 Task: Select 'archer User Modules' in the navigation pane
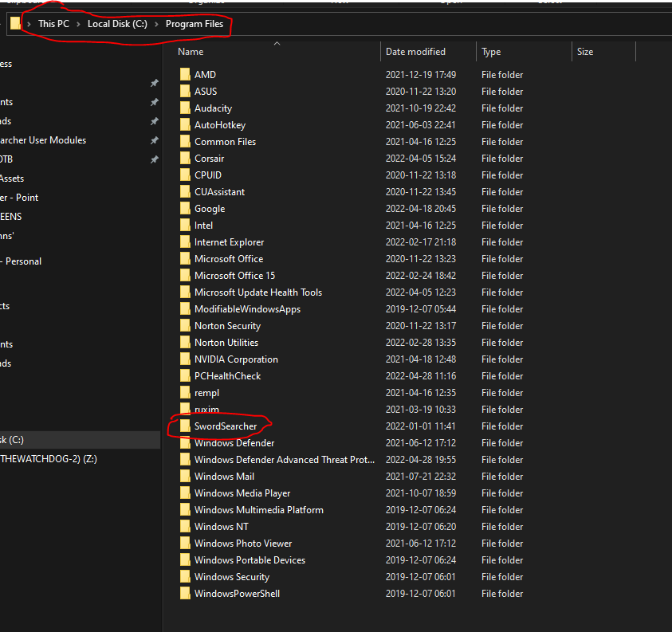pos(43,140)
